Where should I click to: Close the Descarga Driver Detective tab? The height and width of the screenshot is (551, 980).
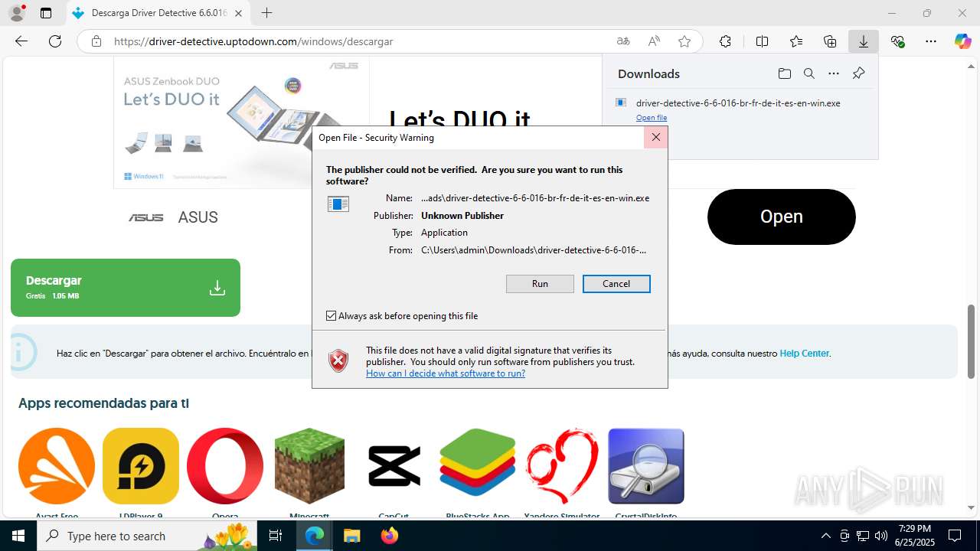click(x=239, y=13)
